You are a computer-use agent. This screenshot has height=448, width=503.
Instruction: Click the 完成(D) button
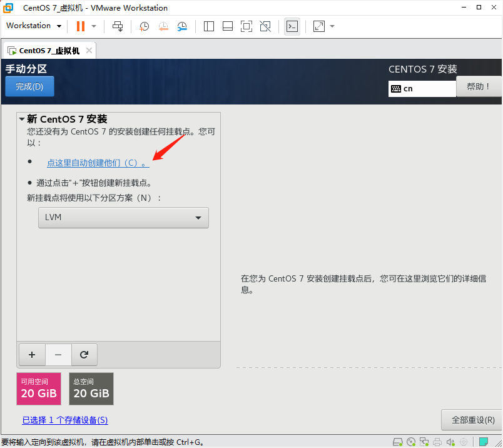tap(29, 86)
